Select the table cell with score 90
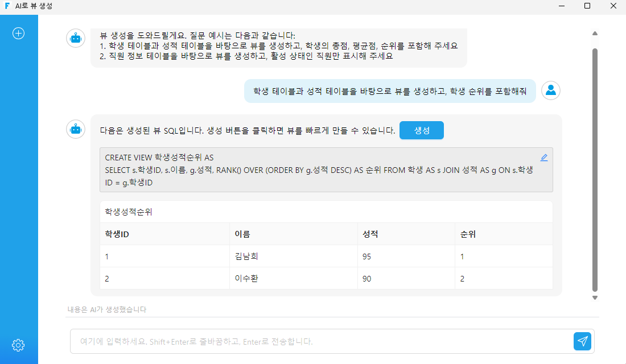This screenshot has height=364, width=626. (x=406, y=279)
